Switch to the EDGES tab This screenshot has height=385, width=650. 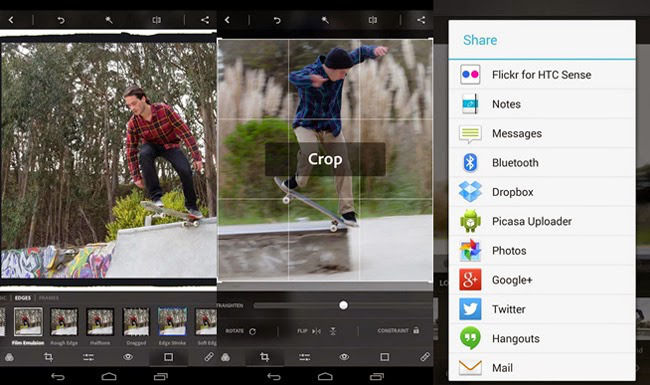[23, 298]
